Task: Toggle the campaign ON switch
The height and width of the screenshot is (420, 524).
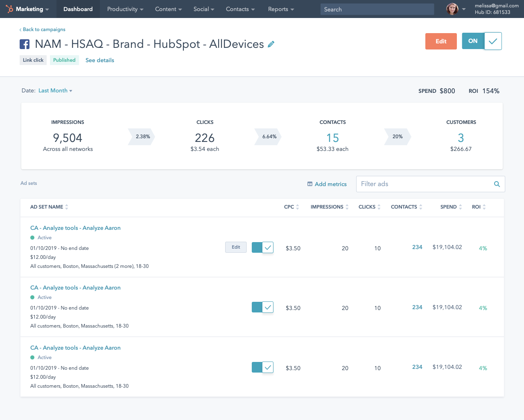Action: pyautogui.click(x=482, y=41)
